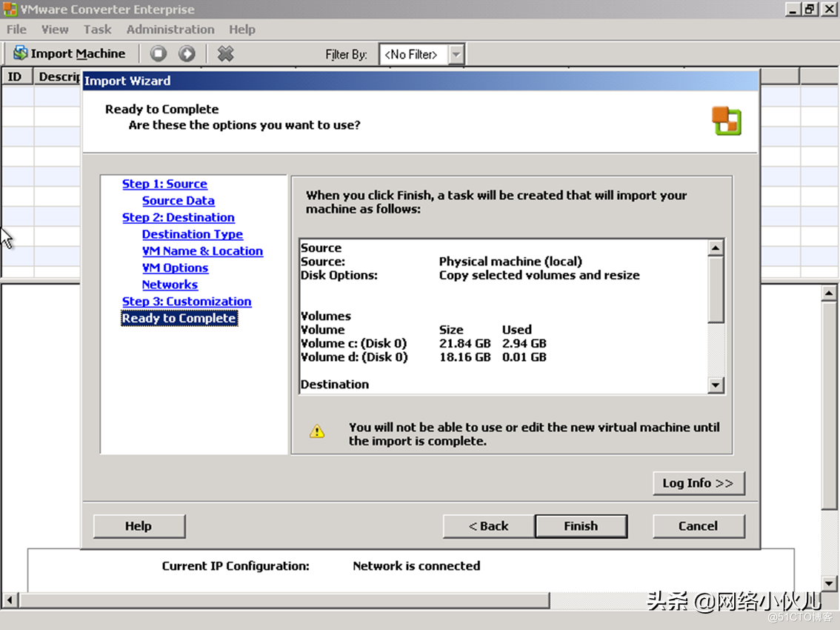Open the VM Name & Location step
Image resolution: width=840 pixels, height=630 pixels.
click(202, 251)
